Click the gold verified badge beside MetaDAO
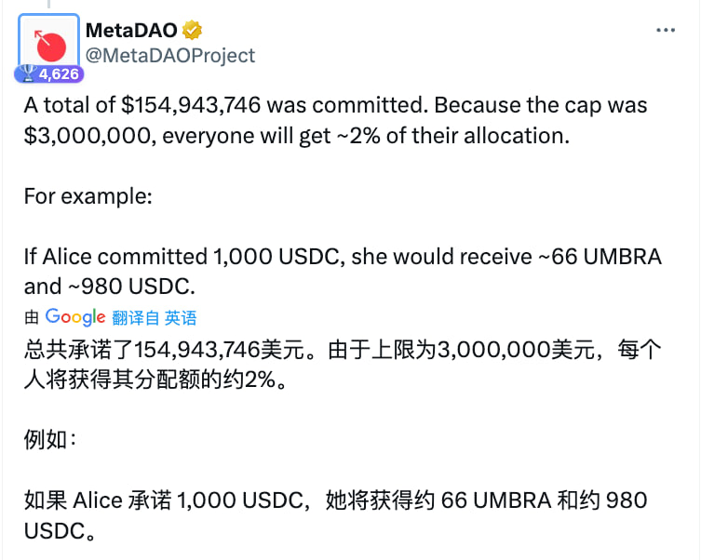The height and width of the screenshot is (560, 728). pos(193,31)
